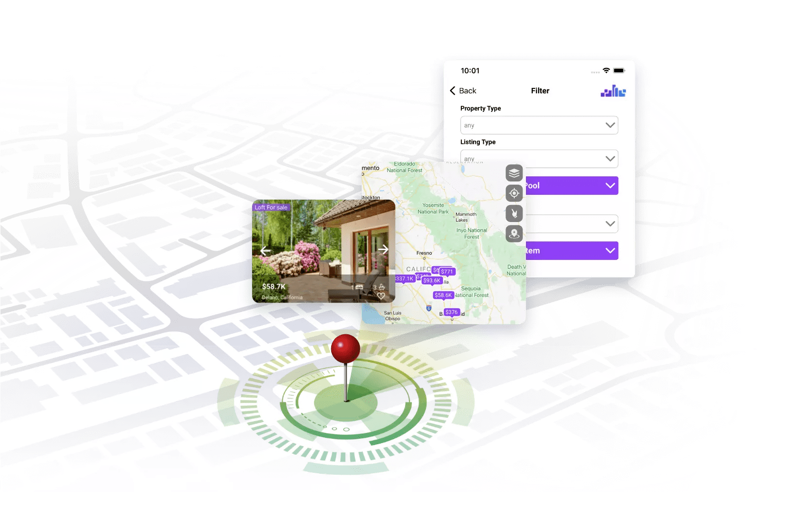Click 'Mammoth Lakes' map label
This screenshot has width=812, height=516.
click(x=466, y=217)
